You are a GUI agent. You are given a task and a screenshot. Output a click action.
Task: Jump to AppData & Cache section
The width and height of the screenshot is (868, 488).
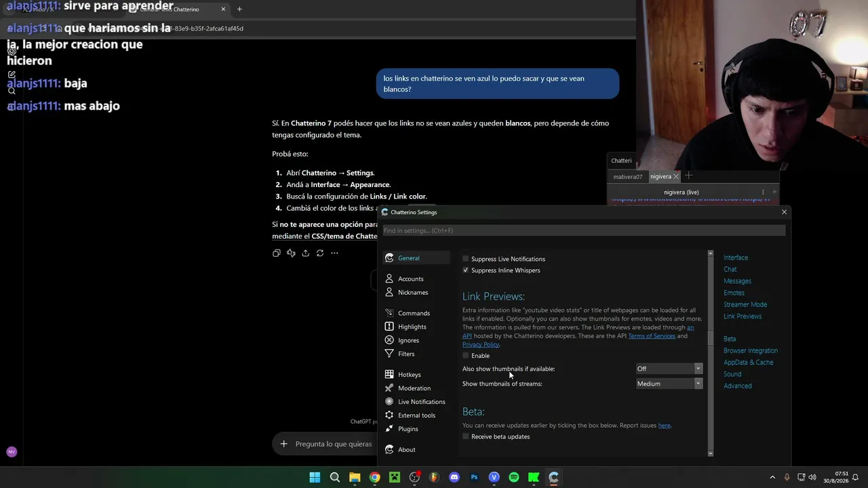[x=749, y=363]
